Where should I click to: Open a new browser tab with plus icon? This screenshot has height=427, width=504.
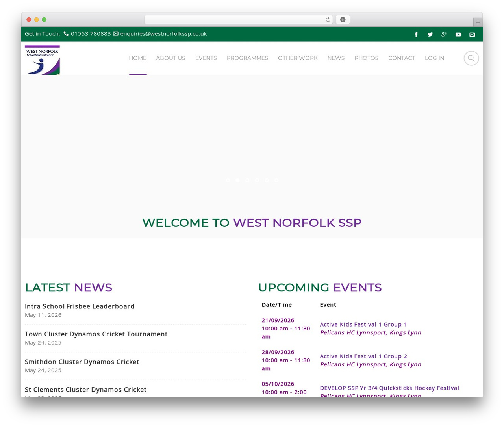(x=478, y=22)
